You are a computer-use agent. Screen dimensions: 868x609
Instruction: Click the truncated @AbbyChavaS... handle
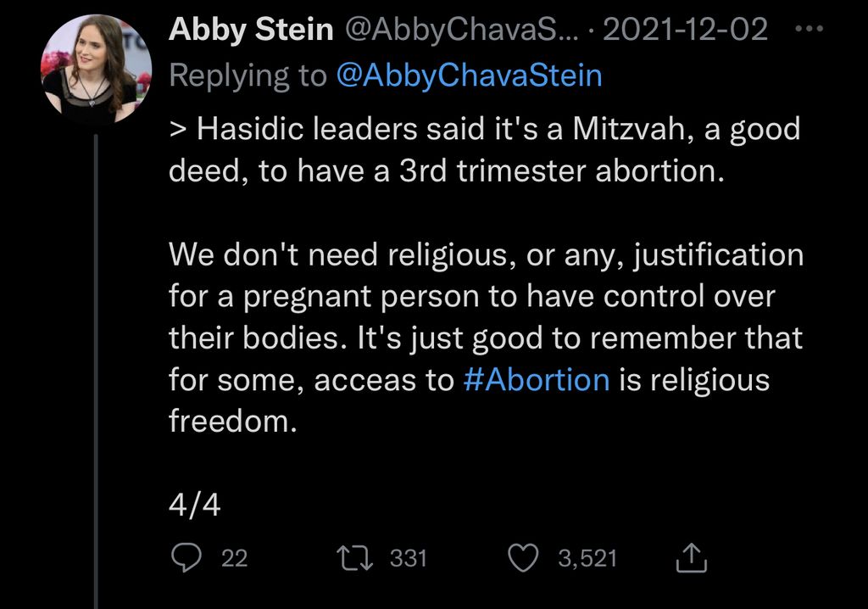(x=461, y=30)
